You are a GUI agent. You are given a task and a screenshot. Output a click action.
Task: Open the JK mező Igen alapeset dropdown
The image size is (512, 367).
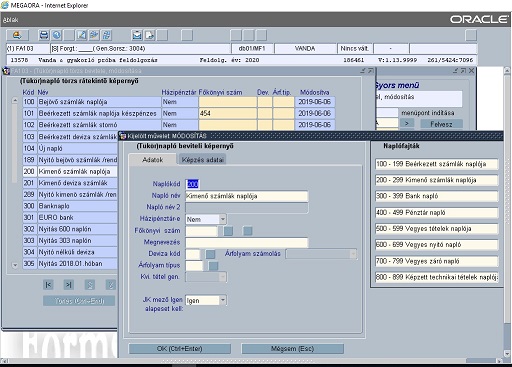[223, 300]
